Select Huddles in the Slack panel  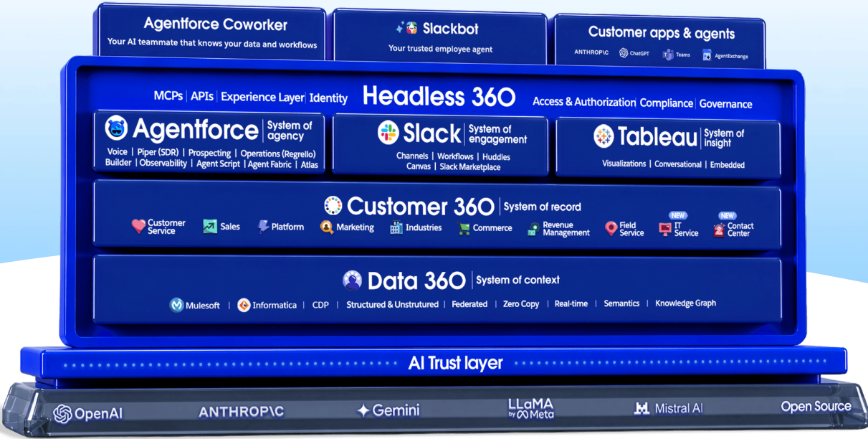click(496, 156)
